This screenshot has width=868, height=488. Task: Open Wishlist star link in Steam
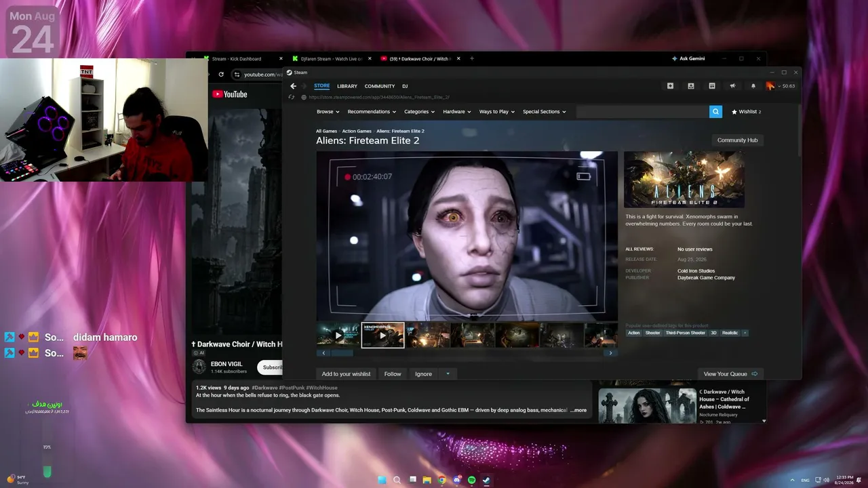tap(746, 112)
